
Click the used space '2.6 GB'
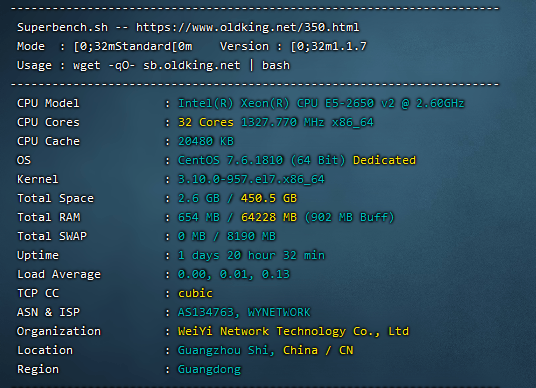[x=199, y=198]
